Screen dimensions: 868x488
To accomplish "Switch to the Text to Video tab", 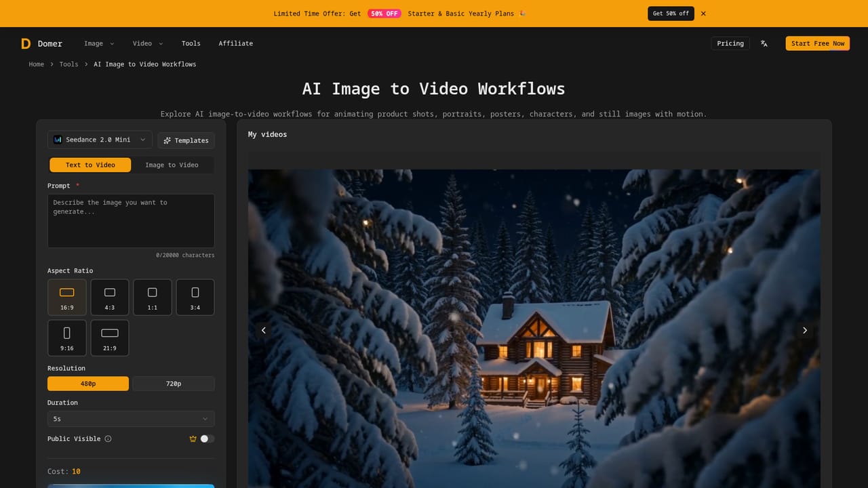I will pos(90,165).
